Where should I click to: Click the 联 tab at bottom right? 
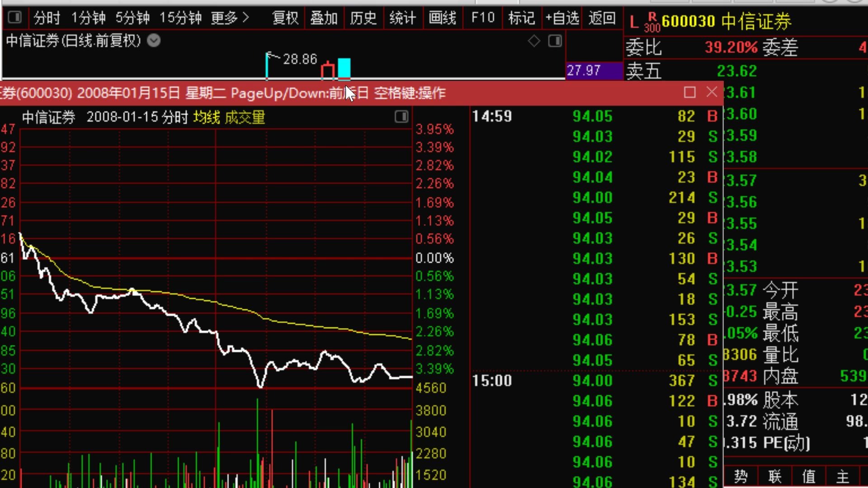[775, 477]
